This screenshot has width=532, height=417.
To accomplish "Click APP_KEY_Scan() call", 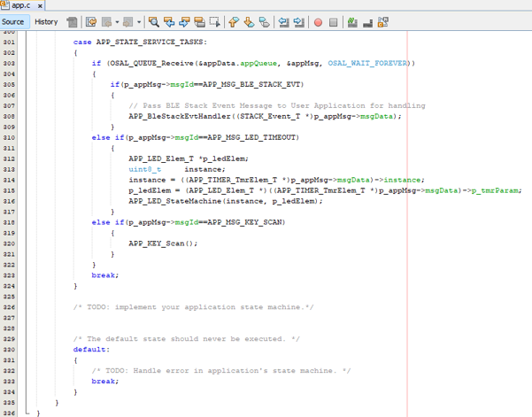I will (163, 243).
